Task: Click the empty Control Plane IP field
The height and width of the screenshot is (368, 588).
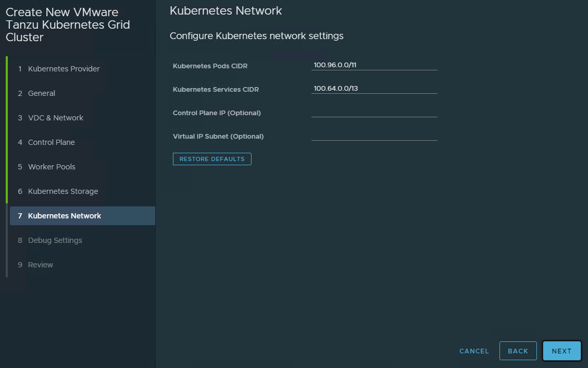Action: click(374, 112)
